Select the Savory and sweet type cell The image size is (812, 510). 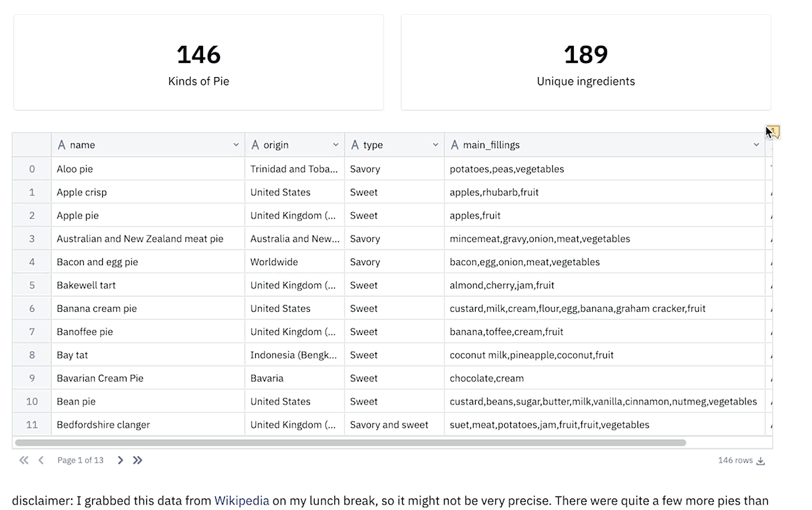394,425
